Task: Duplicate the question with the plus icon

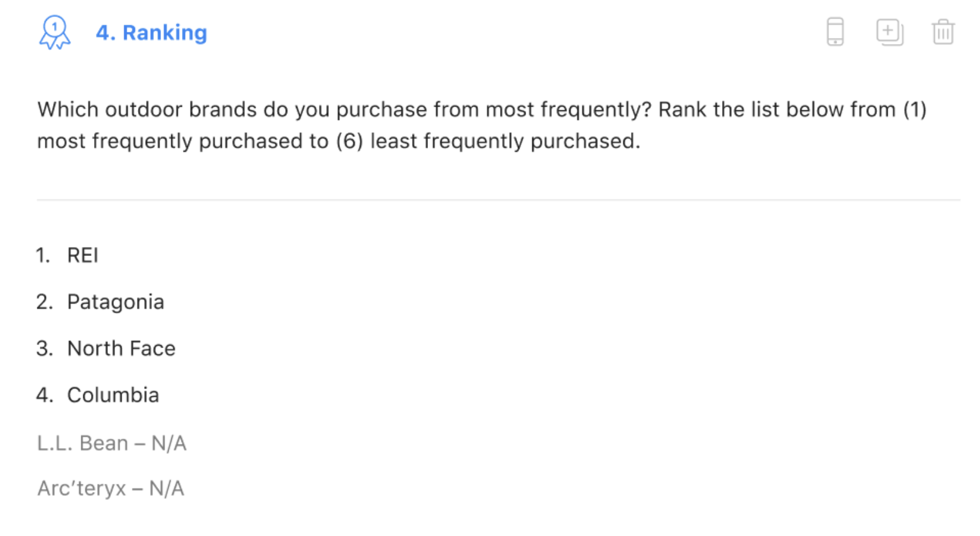Action: (x=889, y=32)
